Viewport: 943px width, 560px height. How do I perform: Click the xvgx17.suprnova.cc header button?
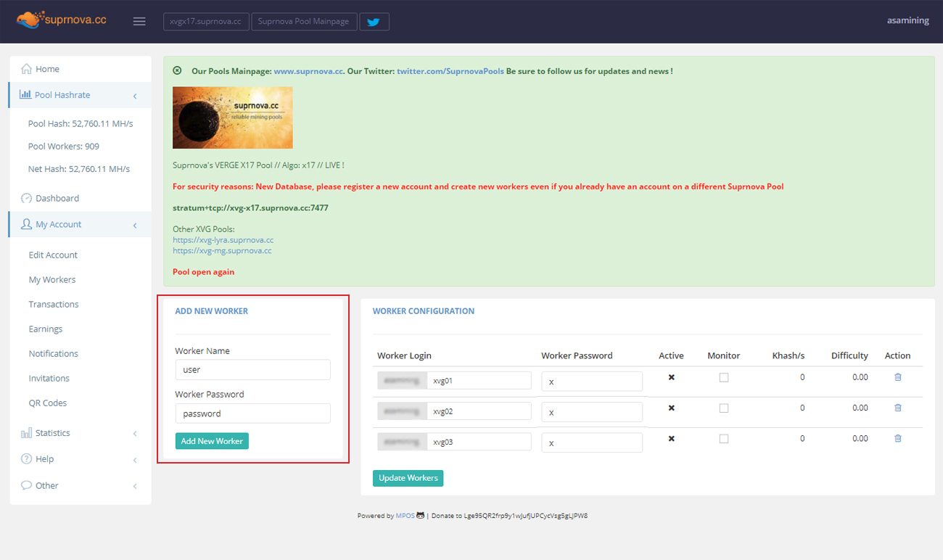pyautogui.click(x=205, y=22)
